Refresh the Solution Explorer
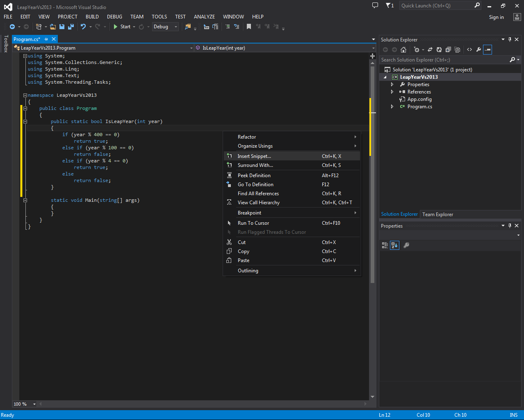 pos(439,50)
